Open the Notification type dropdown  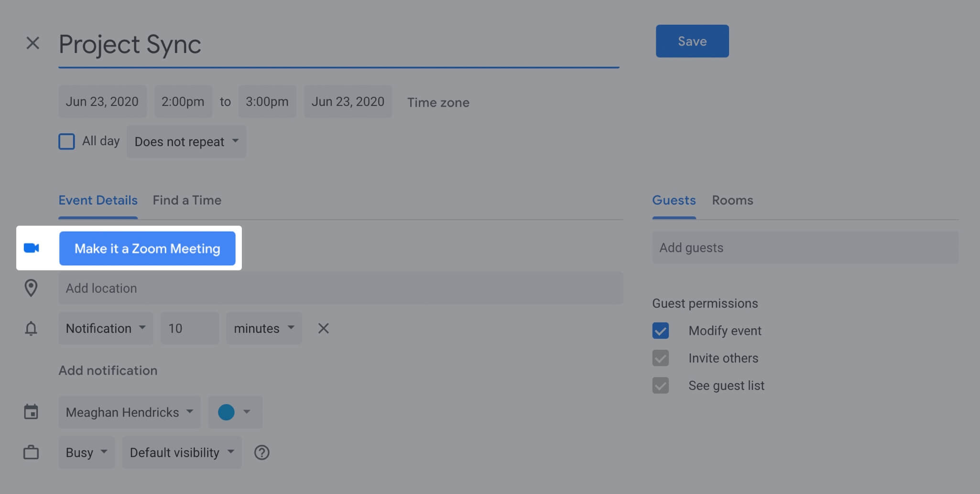point(106,328)
